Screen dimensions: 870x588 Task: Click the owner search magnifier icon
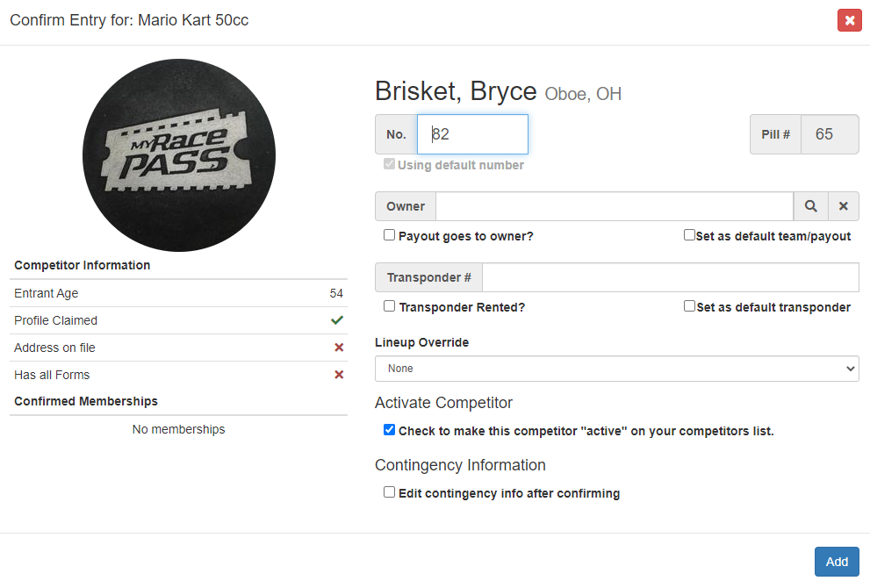coord(810,206)
